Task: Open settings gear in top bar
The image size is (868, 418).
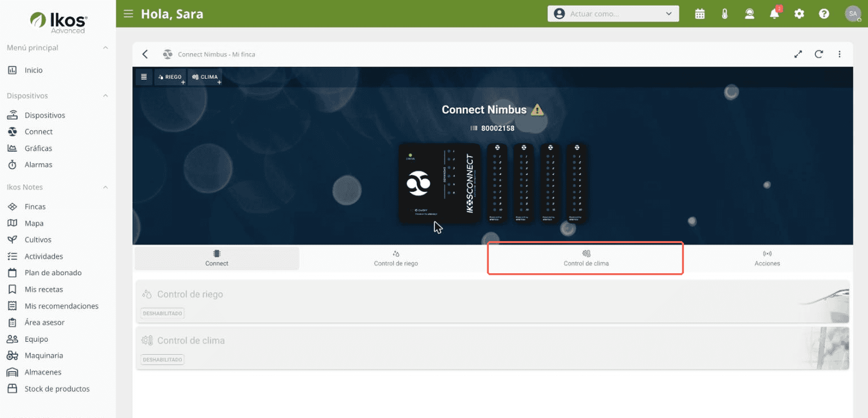Action: click(799, 14)
